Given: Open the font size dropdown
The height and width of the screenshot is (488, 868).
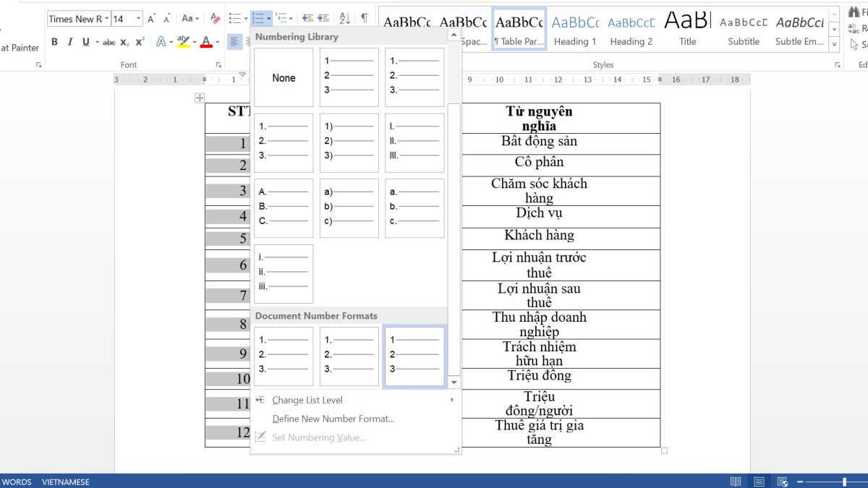Looking at the screenshot, I should point(139,19).
